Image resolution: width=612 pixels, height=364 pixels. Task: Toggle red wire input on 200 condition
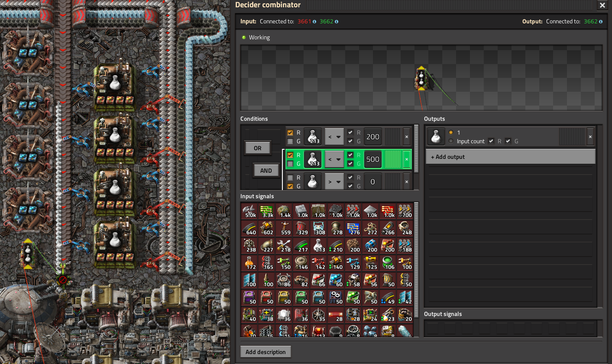290,133
